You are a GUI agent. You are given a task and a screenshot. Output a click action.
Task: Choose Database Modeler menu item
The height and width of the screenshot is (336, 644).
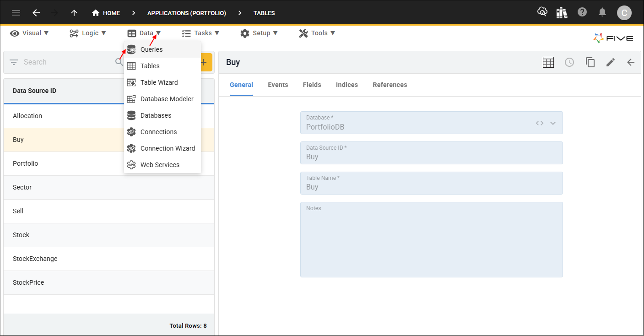(x=167, y=99)
